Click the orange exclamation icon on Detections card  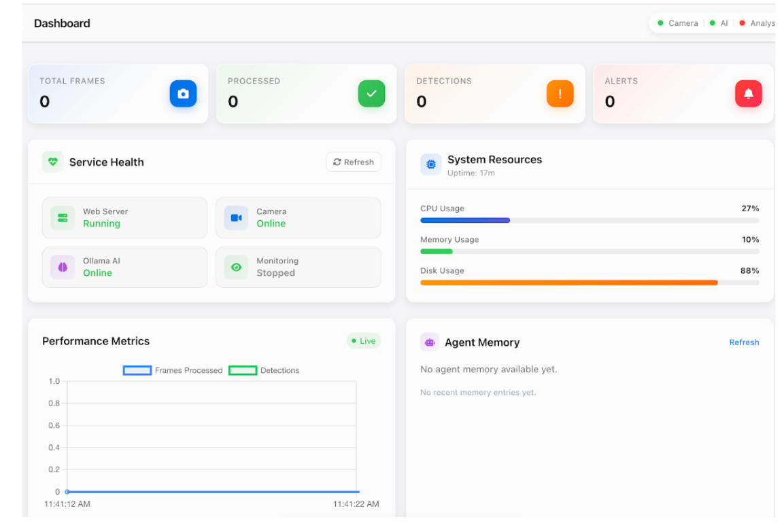(x=560, y=94)
